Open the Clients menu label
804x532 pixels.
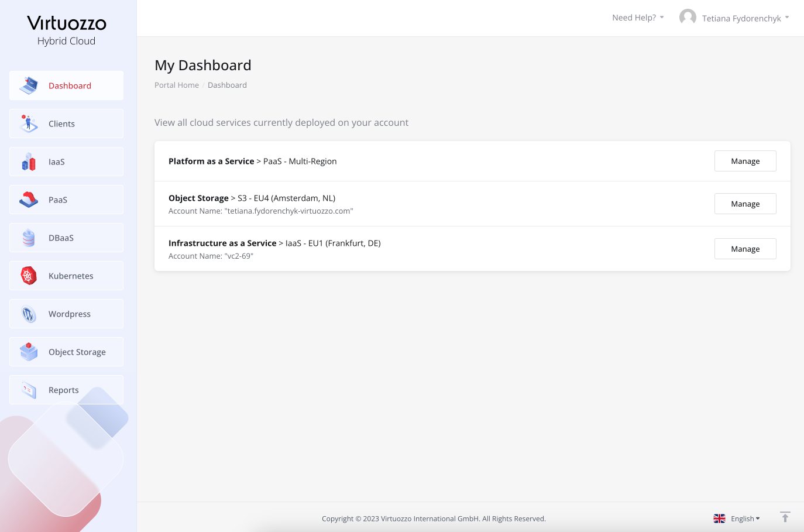tap(61, 123)
